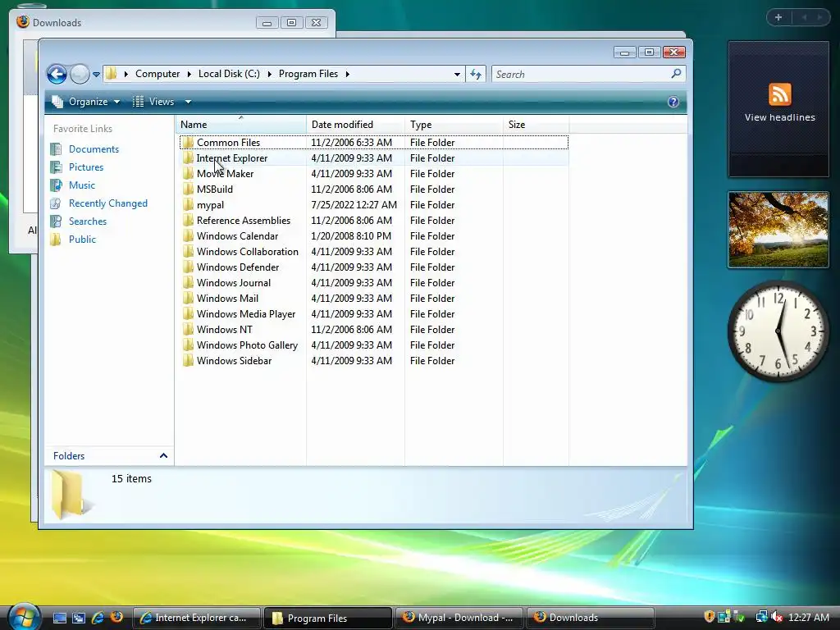
Task: Select the Internet Explorer folder
Action: [x=231, y=158]
